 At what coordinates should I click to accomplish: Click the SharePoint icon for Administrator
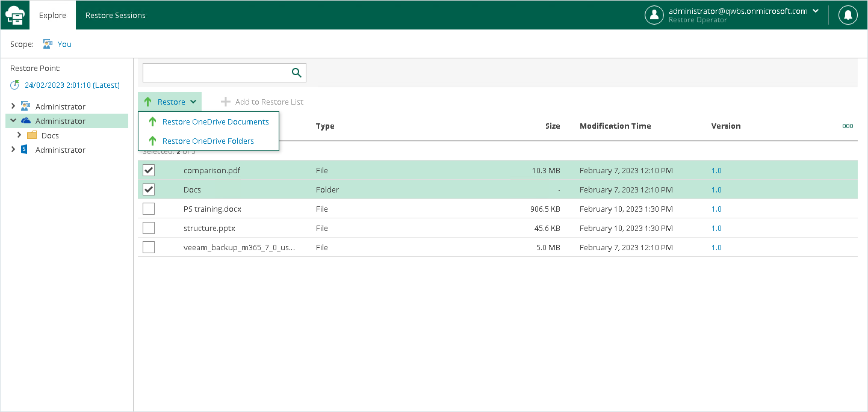25,150
